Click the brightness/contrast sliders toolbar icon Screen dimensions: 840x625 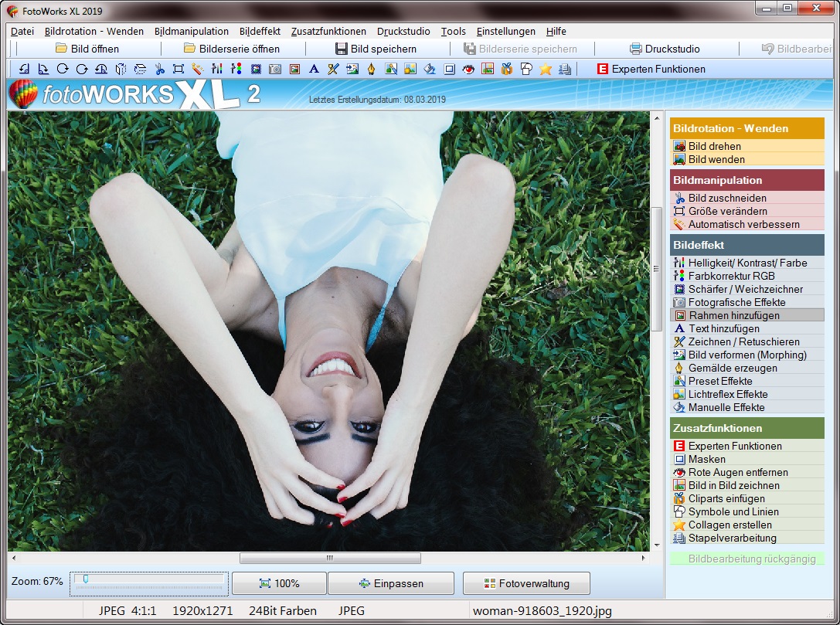[x=217, y=69]
